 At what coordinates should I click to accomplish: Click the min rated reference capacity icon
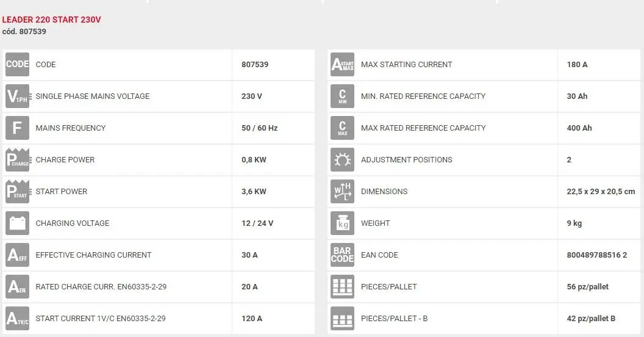342,96
